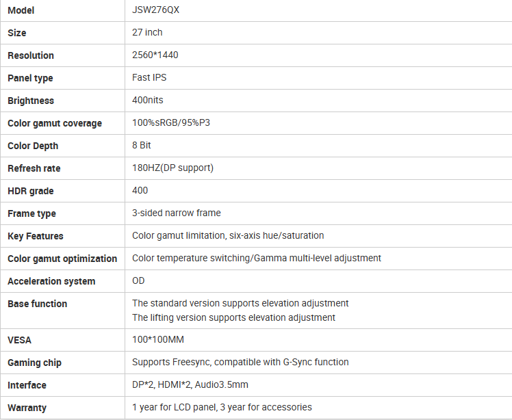Click the 180HZ(DP support) refresh rate value
Screen dimensions: 512x420
(172, 168)
